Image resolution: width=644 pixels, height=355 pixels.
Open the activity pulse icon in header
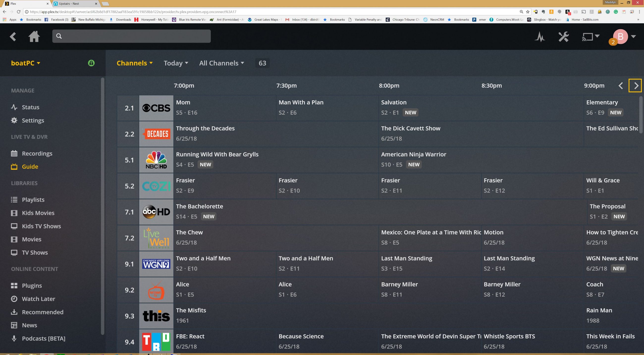(540, 37)
